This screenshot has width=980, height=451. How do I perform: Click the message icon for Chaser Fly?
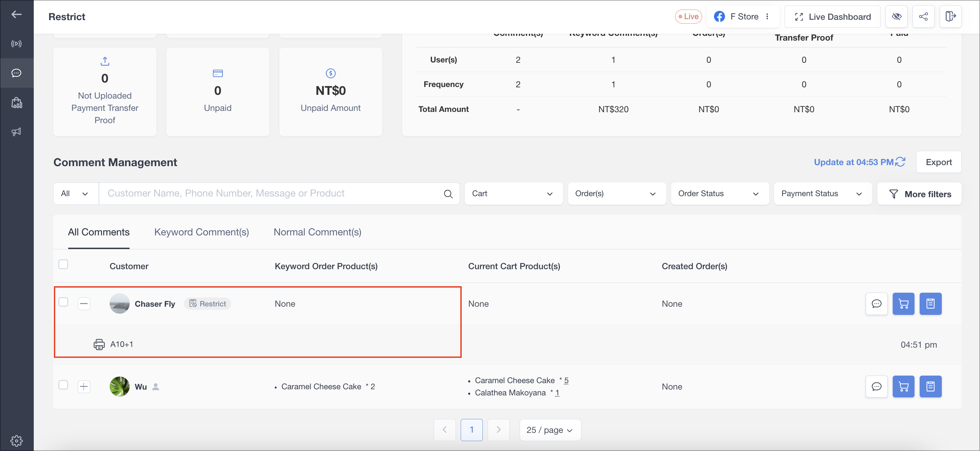click(877, 304)
